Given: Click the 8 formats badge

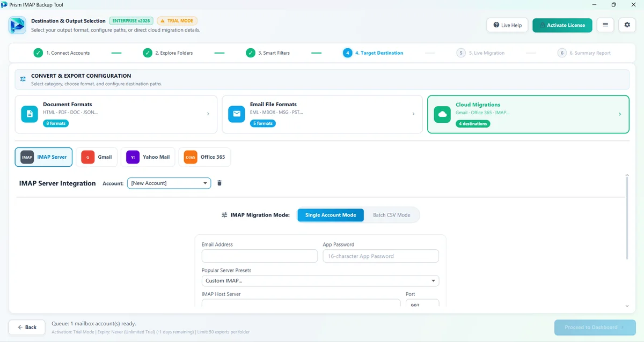Looking at the screenshot, I should click(56, 123).
